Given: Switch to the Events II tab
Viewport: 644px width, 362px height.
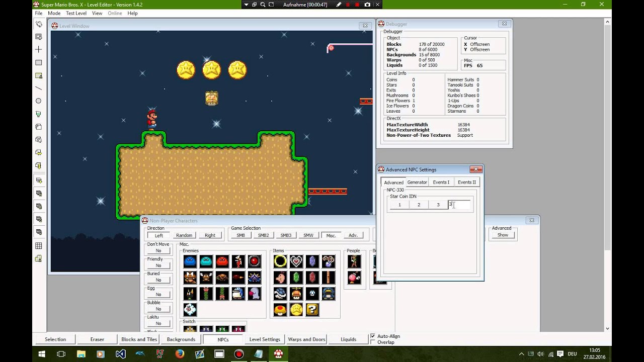Looking at the screenshot, I should pos(467,182).
